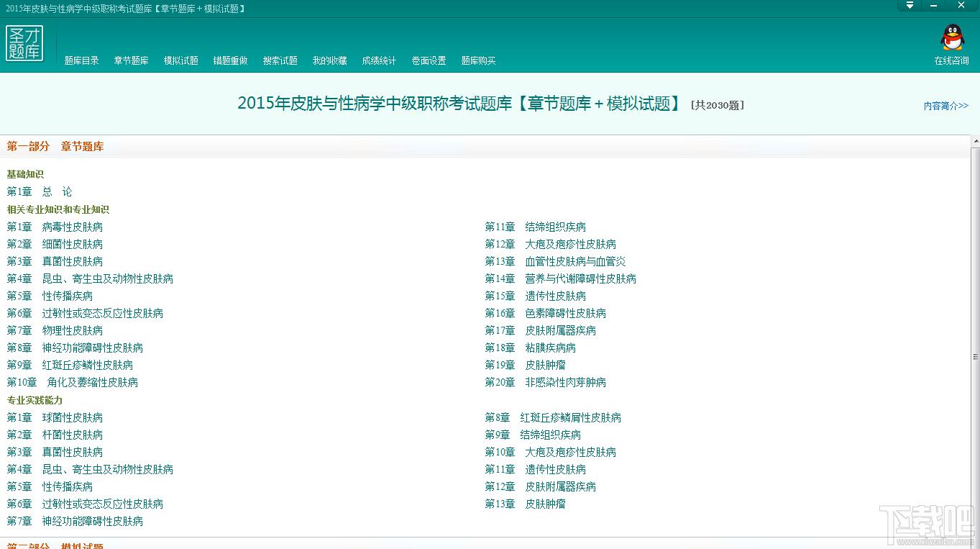Open 第9章 红斑丘疹鳞性皮肤病
Screen dimensions: 980x549
70,366
